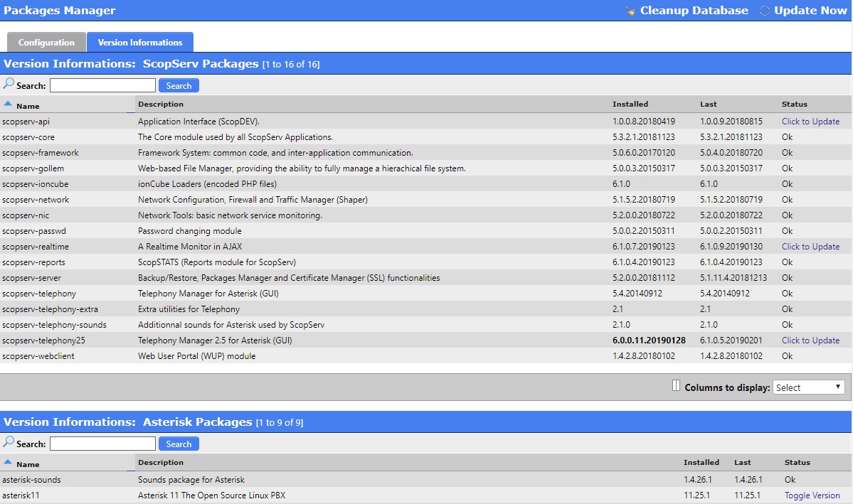This screenshot has height=504, width=853.
Task: Focus the Asterisk Packages search field
Action: tap(103, 444)
